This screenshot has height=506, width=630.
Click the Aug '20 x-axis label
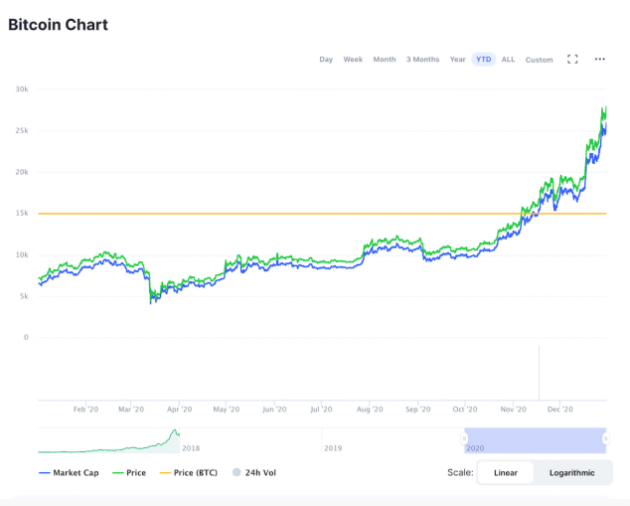pyautogui.click(x=370, y=409)
